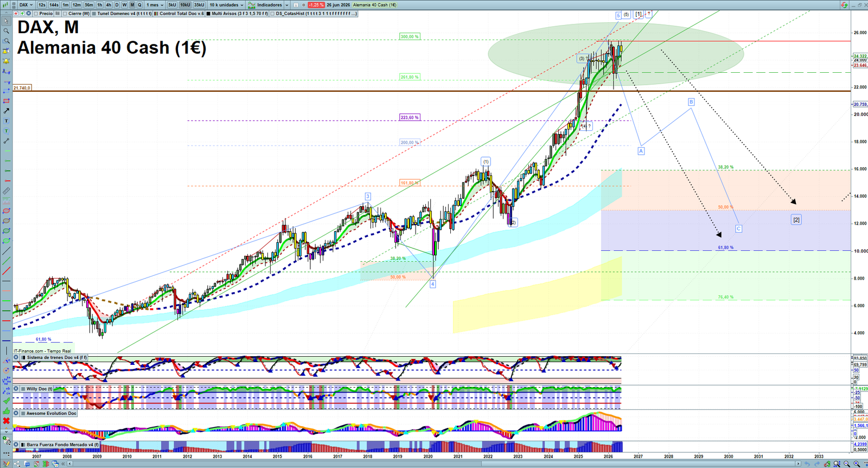Open the three-dots more options in sidebar
The width and height of the screenshot is (868, 468).
[x=7, y=453]
